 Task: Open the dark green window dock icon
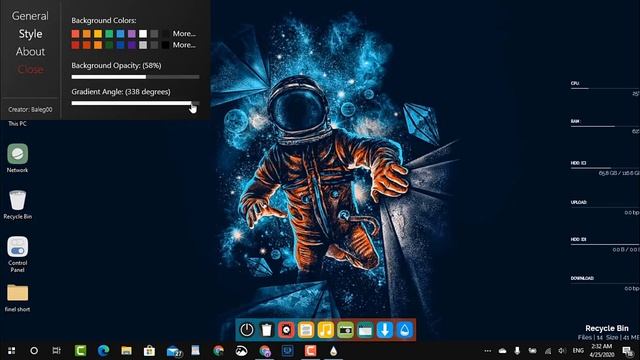(365, 330)
